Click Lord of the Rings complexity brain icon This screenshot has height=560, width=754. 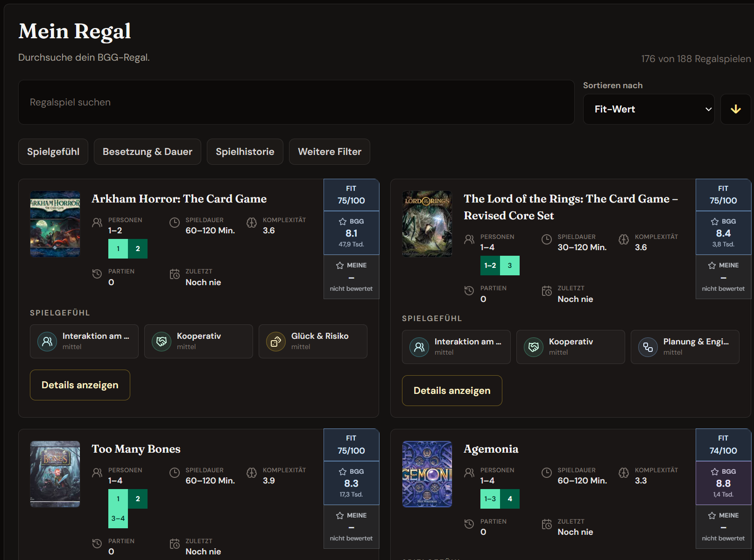[624, 239]
